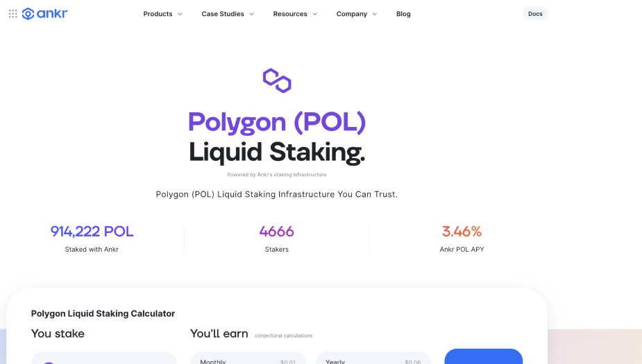The height and width of the screenshot is (364, 642).
Task: Expand the Case Studies dropdown chevron
Action: click(x=251, y=14)
